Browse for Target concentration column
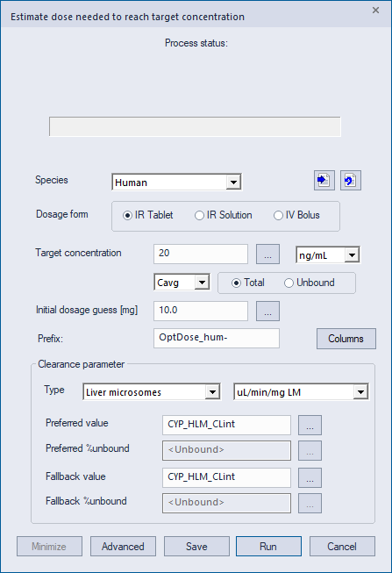 point(267,254)
